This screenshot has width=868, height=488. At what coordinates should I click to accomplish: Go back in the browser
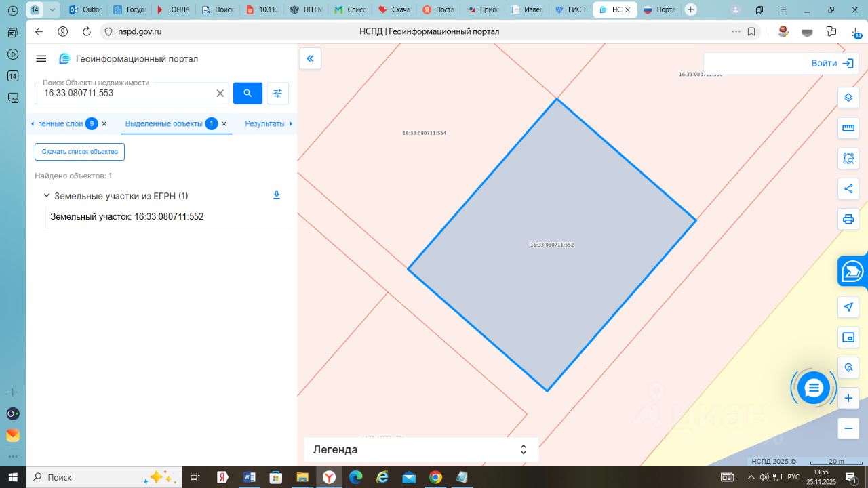tap(39, 31)
